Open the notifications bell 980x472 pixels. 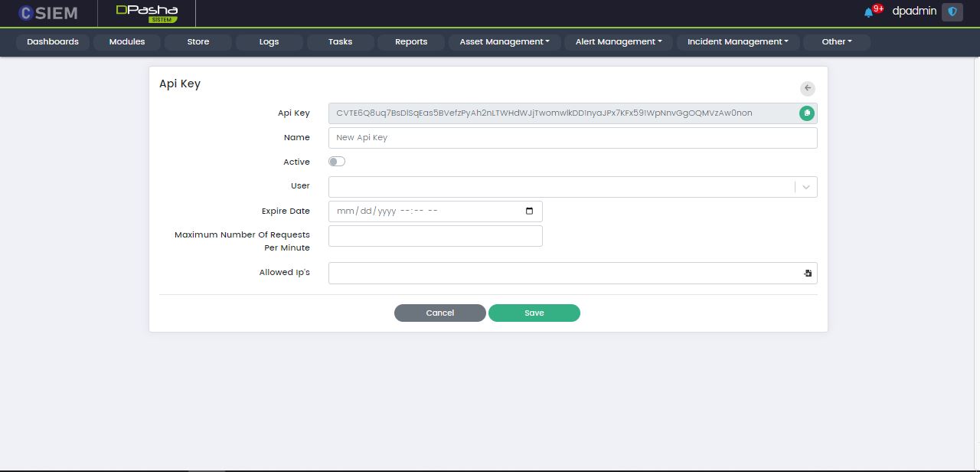click(868, 12)
